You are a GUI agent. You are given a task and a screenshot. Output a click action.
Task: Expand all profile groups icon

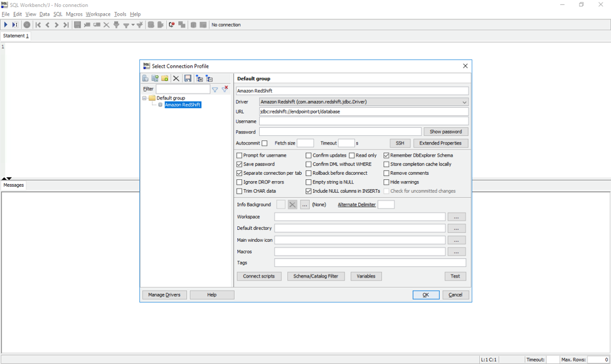pos(199,78)
